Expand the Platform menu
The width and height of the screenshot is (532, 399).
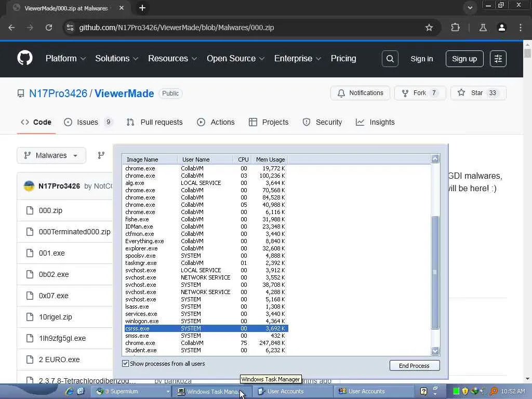tap(65, 58)
